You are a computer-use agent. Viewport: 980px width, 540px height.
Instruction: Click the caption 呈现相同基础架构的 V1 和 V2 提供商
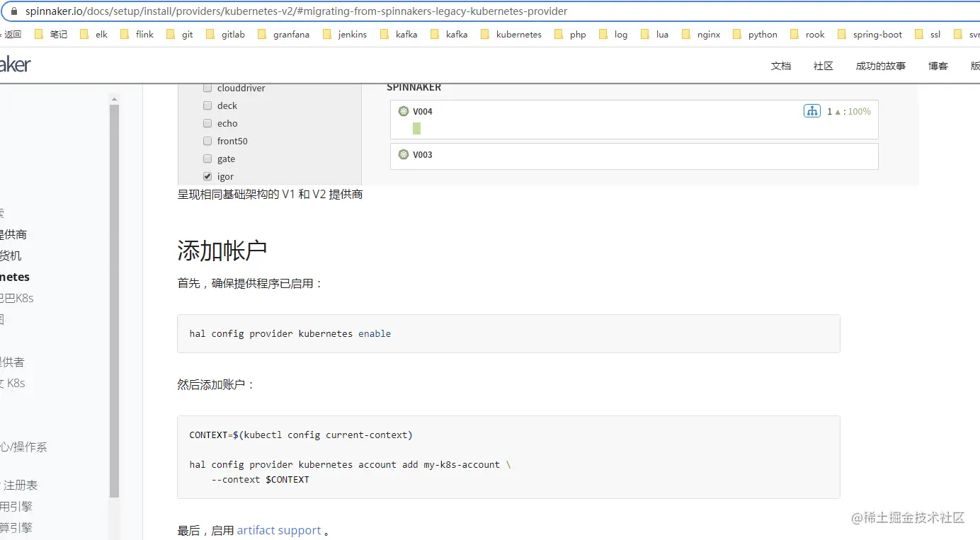tap(270, 194)
